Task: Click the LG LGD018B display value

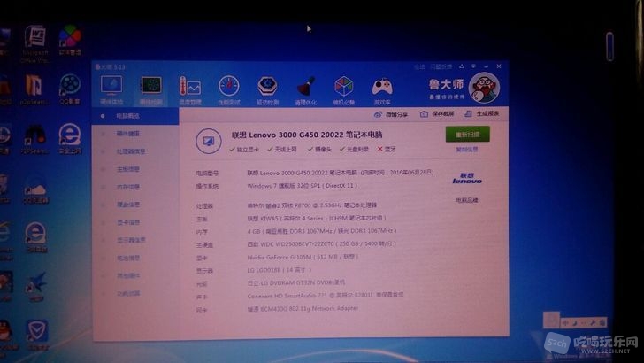Action: pos(280,270)
